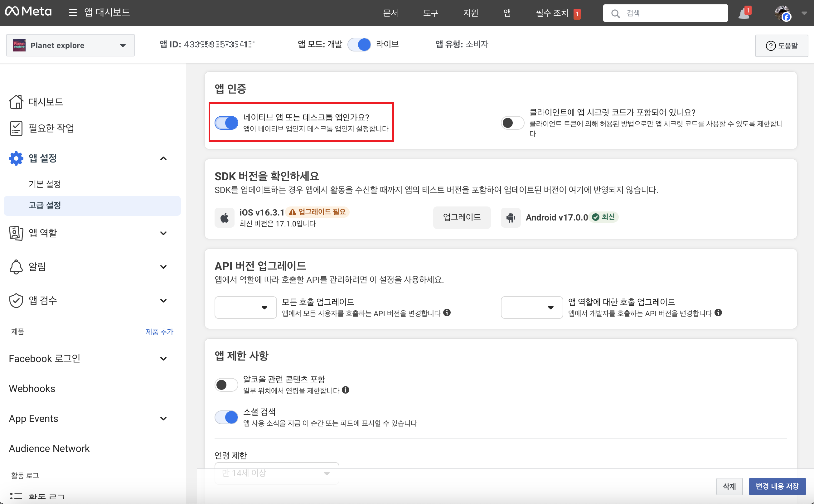Screen dimensions: 814x504
Task: Switch app mode toggle between 개발 and 라이브
Action: [x=359, y=44]
